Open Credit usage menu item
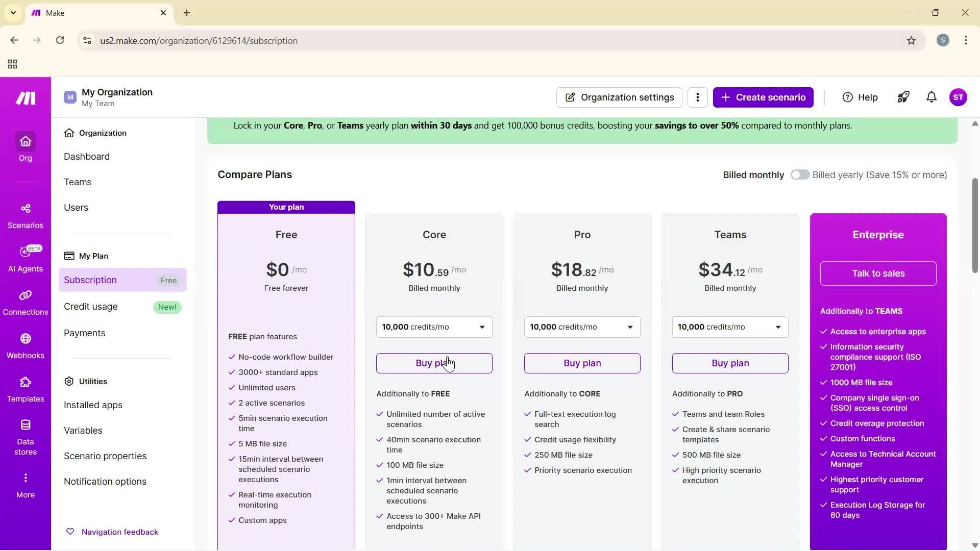 click(91, 307)
